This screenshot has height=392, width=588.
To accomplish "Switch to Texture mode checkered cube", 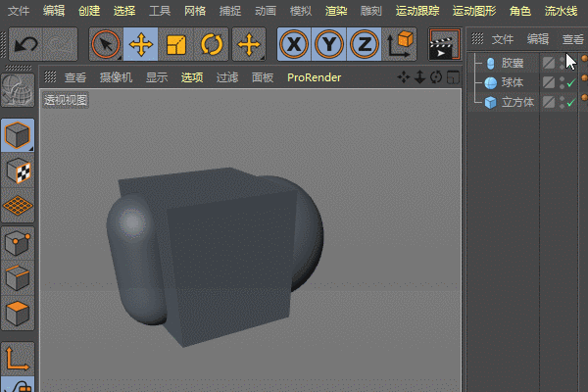I will pos(18,171).
